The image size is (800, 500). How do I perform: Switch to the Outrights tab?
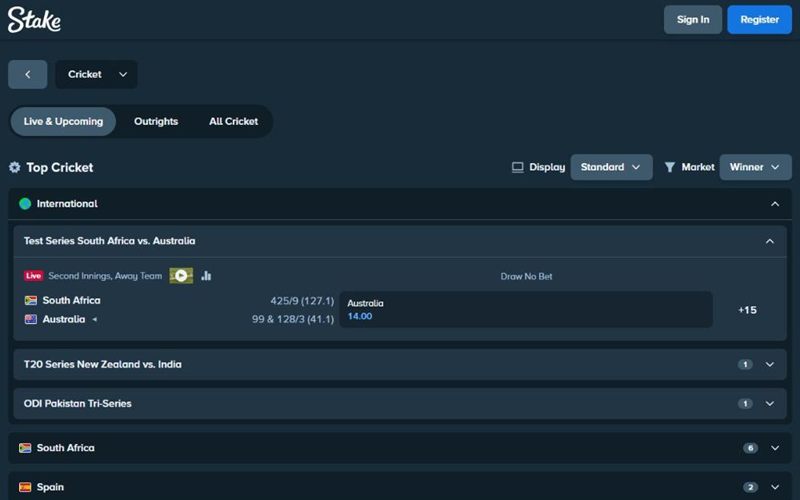coord(156,121)
